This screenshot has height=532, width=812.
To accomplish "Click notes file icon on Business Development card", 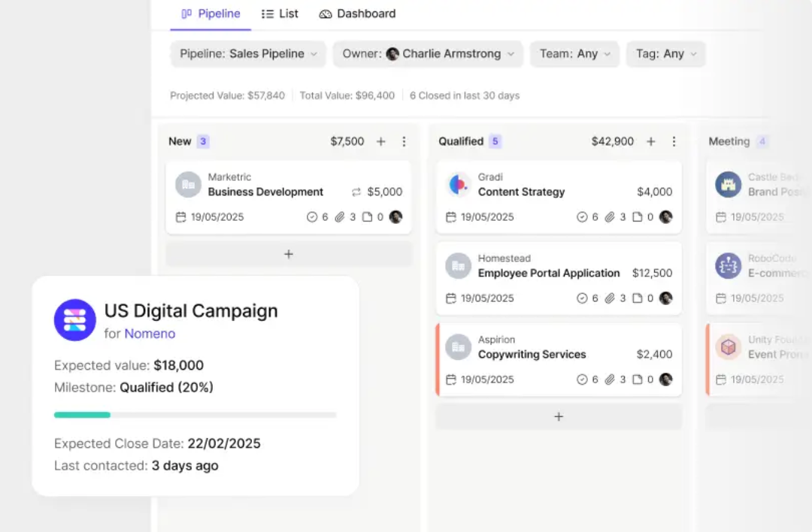I will point(367,217).
